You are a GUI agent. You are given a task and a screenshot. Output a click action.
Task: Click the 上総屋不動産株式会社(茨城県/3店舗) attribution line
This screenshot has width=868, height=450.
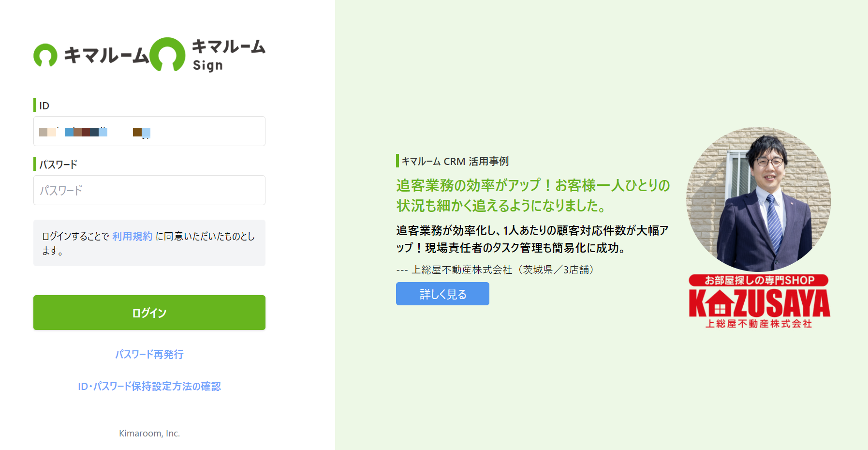[x=495, y=270]
